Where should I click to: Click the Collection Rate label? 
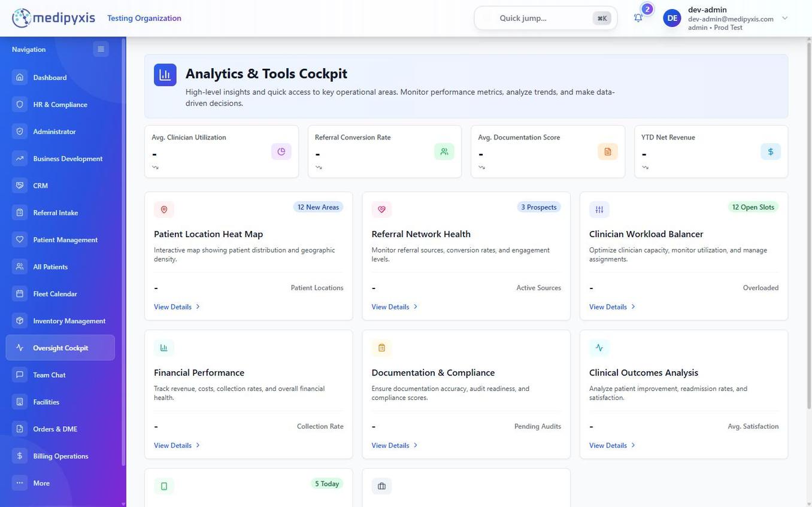click(320, 427)
